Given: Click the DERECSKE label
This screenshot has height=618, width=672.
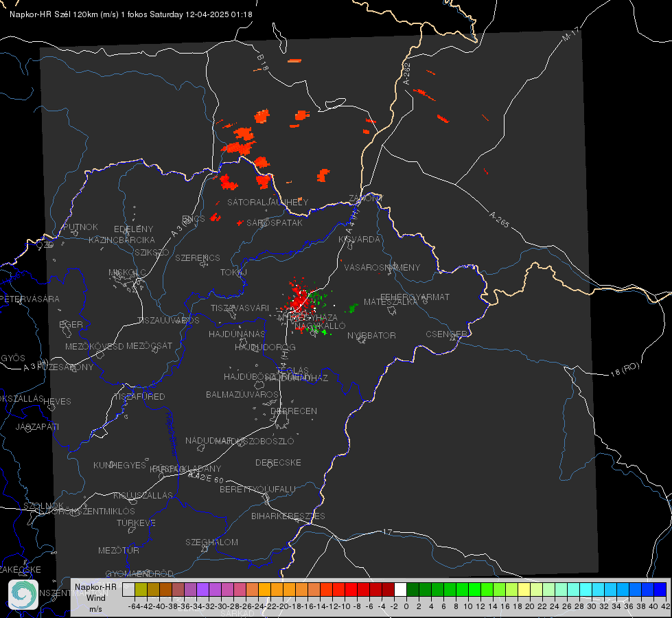Looking at the screenshot, I should point(278,462).
